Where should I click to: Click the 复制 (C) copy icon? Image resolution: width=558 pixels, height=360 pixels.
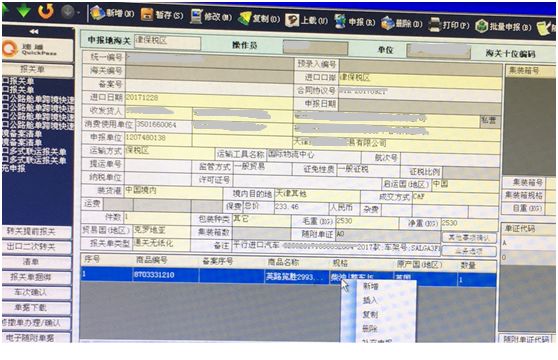click(244, 18)
